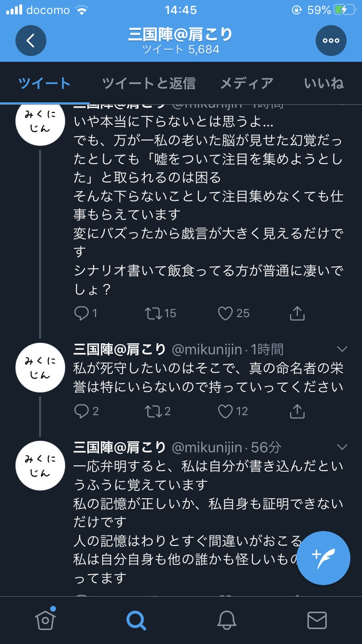The height and width of the screenshot is (644, 362).
Task: Like the tweet showing 25 likes
Action: pos(225,313)
